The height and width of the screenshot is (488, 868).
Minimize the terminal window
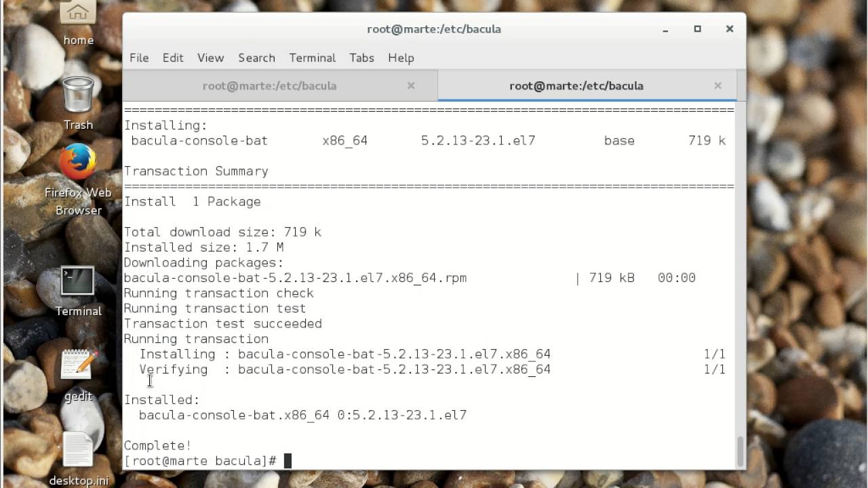point(666,29)
